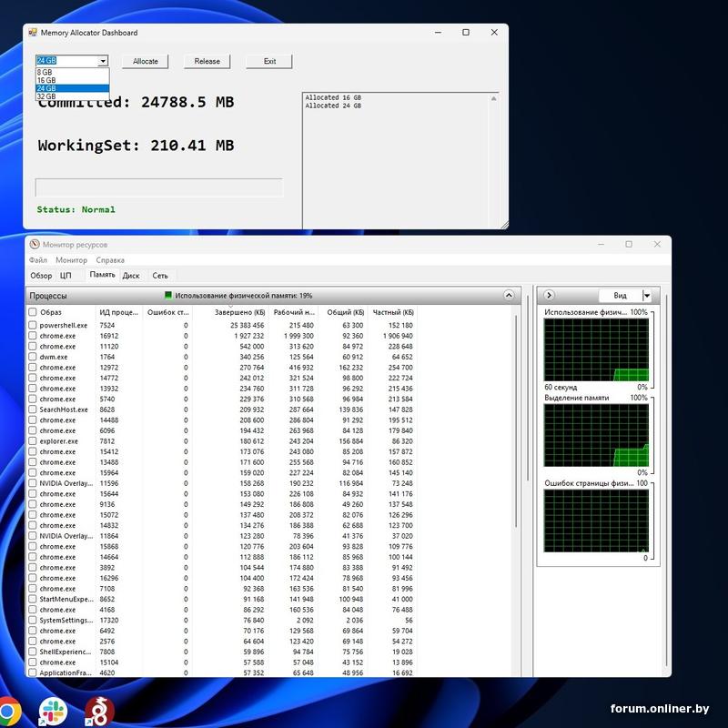Expand the graphs pane arrow button
This screenshot has width=728, height=728.
(549, 296)
